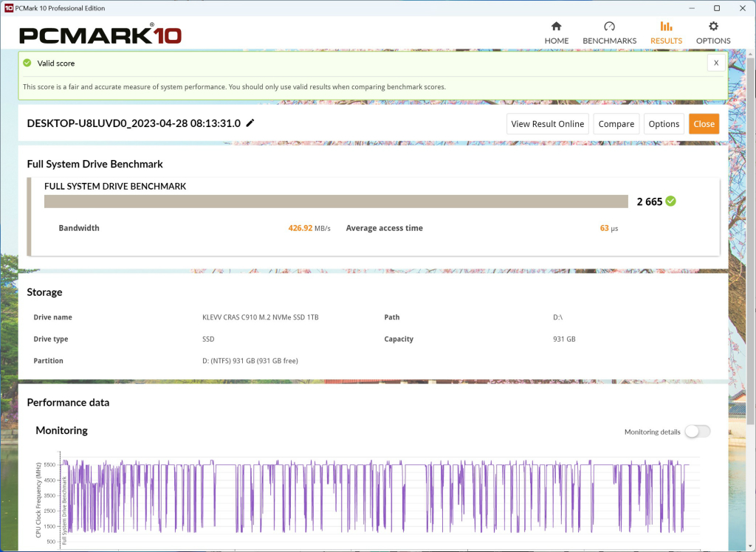The height and width of the screenshot is (552, 756).
Task: Click the FULL SYSTEM DRIVE BENCHMARK label
Action: click(x=115, y=186)
